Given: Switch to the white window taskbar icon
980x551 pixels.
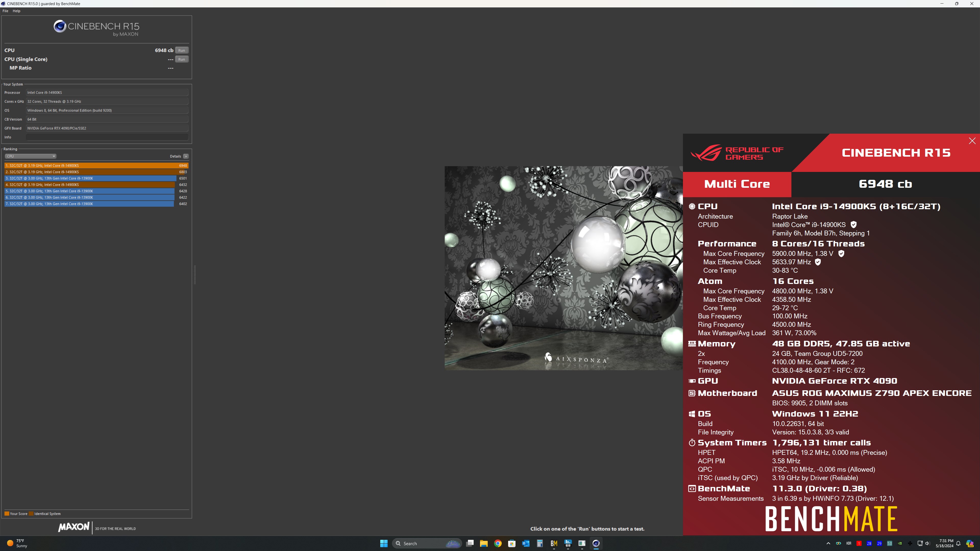Looking at the screenshot, I should tap(582, 543).
